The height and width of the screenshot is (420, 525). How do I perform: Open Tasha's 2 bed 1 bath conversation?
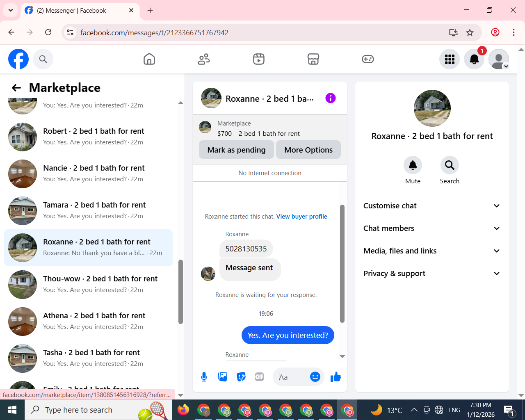click(88, 358)
